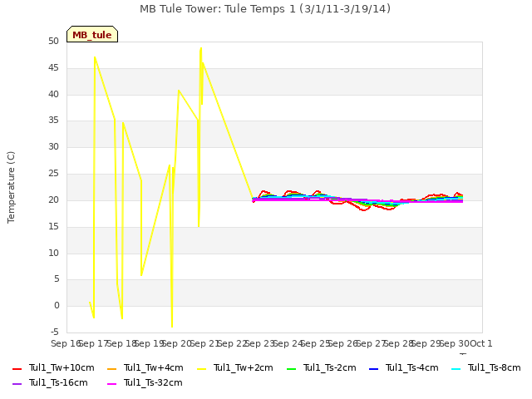Click the 25 y-axis tick label
Image resolution: width=532 pixels, height=399 pixels.
pyautogui.click(x=53, y=174)
